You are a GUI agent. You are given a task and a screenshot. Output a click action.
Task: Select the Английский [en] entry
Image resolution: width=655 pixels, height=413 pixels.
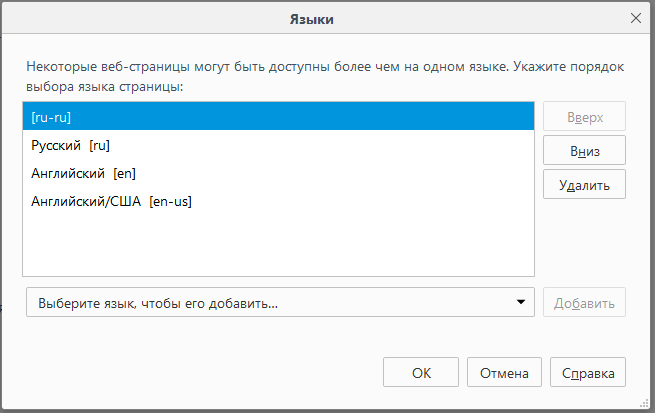[278, 173]
